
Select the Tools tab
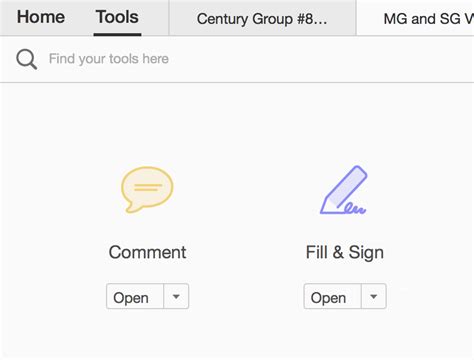pos(117,17)
